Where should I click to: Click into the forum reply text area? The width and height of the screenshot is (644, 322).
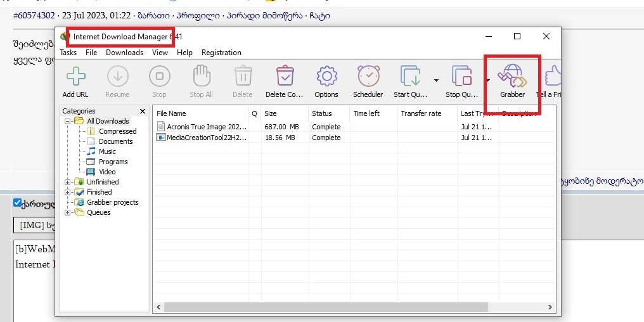tap(34, 281)
